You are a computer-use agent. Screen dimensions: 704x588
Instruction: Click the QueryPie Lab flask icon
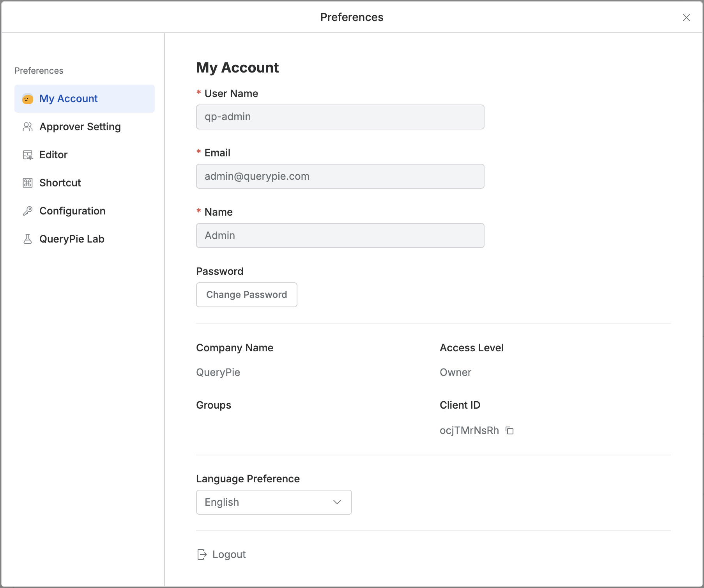(x=28, y=239)
